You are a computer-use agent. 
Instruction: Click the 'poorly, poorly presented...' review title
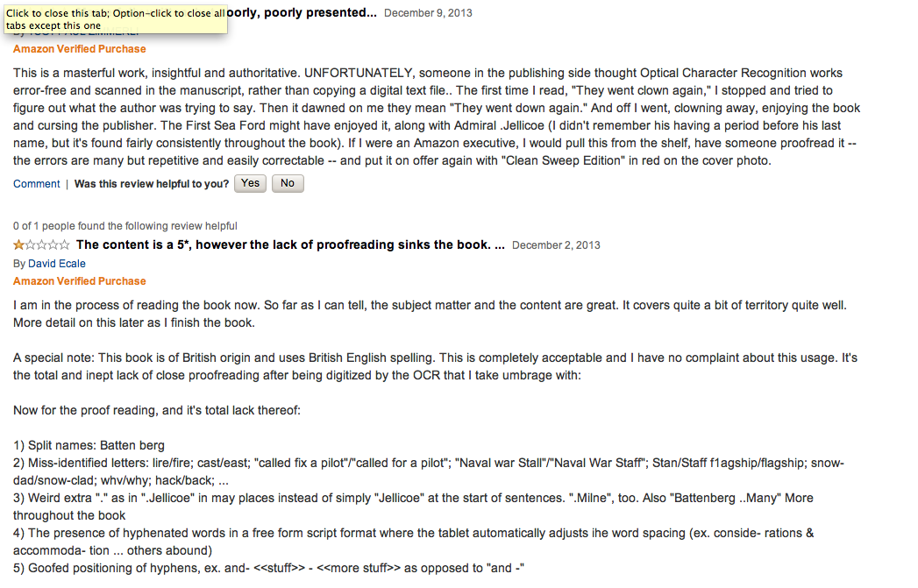(302, 12)
